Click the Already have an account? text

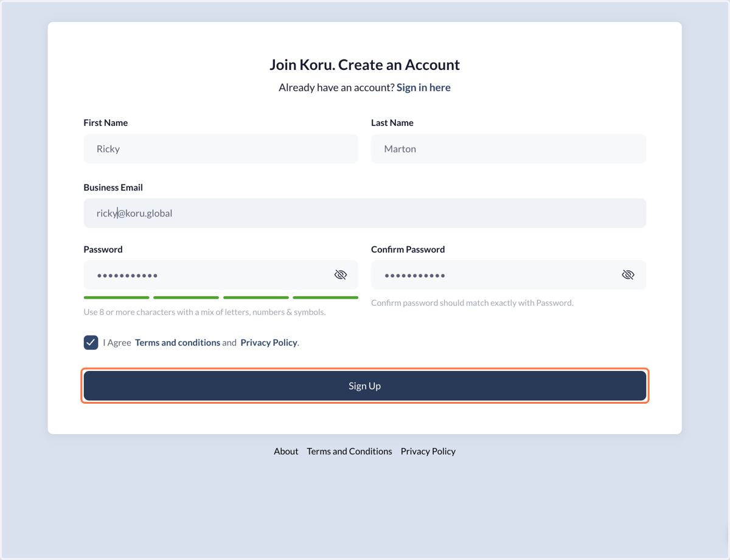click(x=336, y=88)
